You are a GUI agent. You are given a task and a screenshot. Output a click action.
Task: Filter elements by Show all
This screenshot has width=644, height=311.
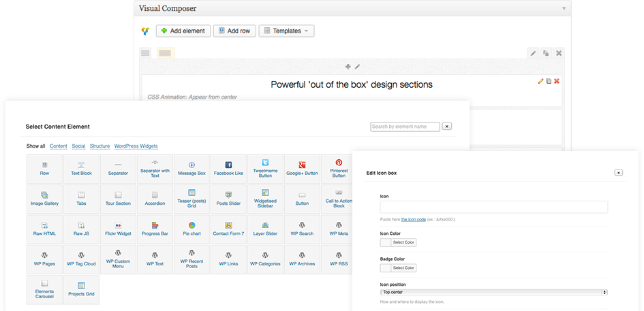(x=35, y=146)
